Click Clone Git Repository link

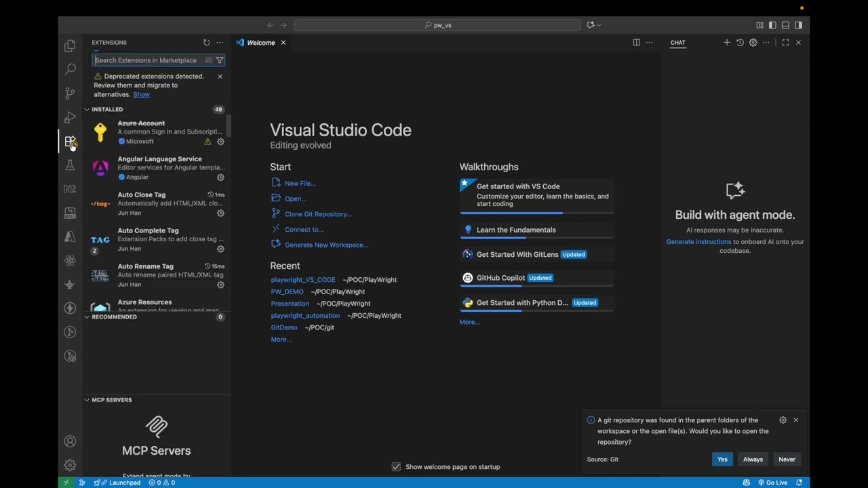(x=318, y=214)
